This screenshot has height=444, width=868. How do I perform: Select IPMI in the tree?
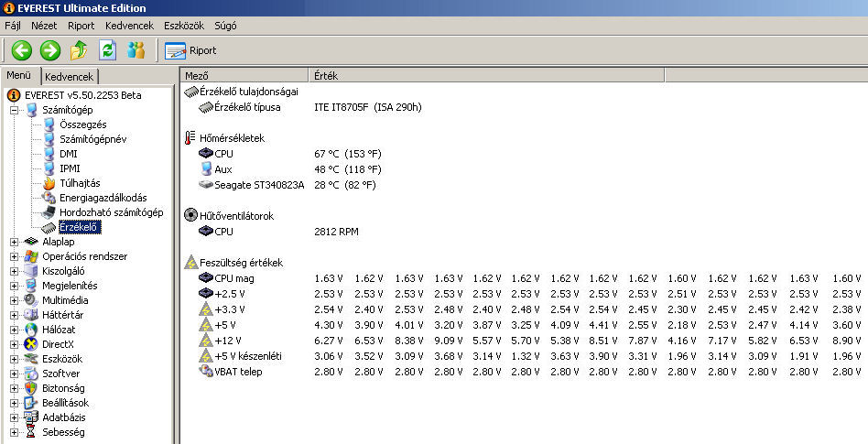tap(70, 168)
